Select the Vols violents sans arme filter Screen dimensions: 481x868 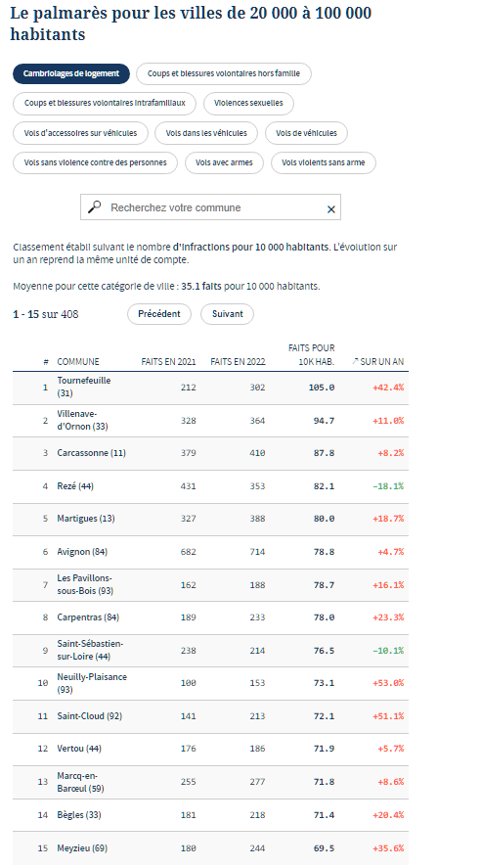tap(324, 162)
